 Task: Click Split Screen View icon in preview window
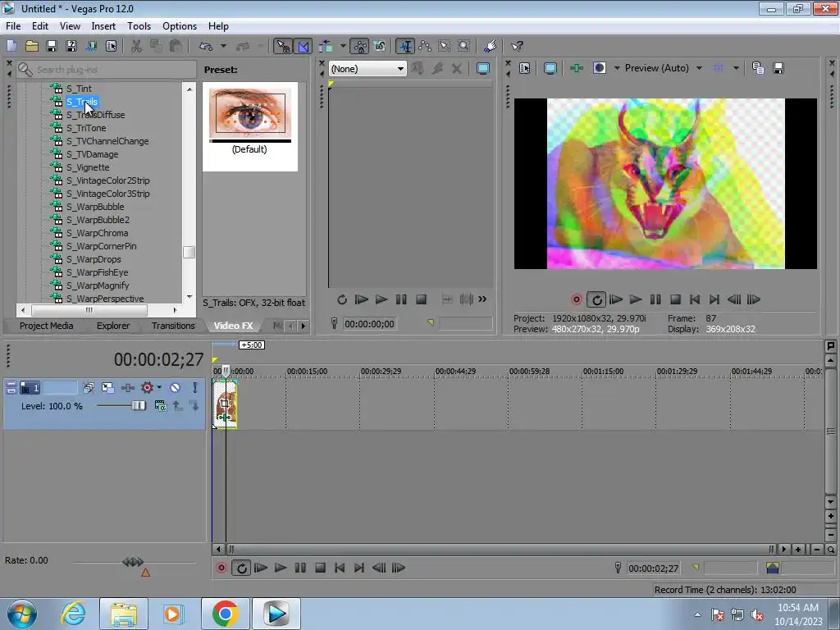(600, 68)
